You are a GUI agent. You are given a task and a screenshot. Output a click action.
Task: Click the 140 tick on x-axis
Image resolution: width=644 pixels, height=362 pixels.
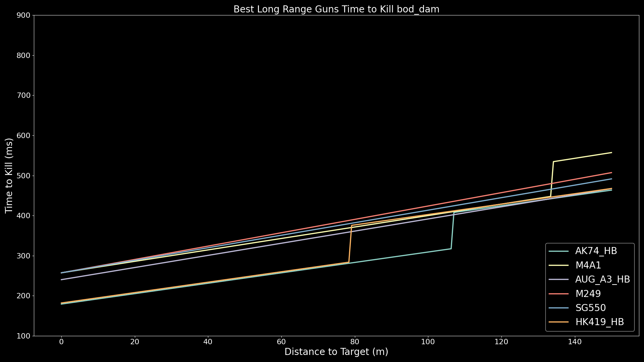point(575,342)
